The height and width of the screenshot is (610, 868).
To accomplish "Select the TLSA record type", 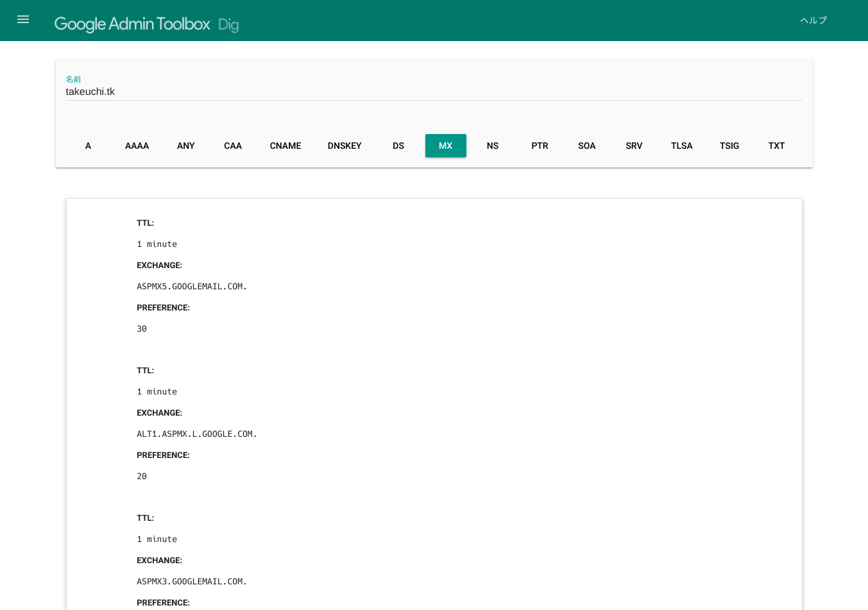I will click(x=681, y=146).
